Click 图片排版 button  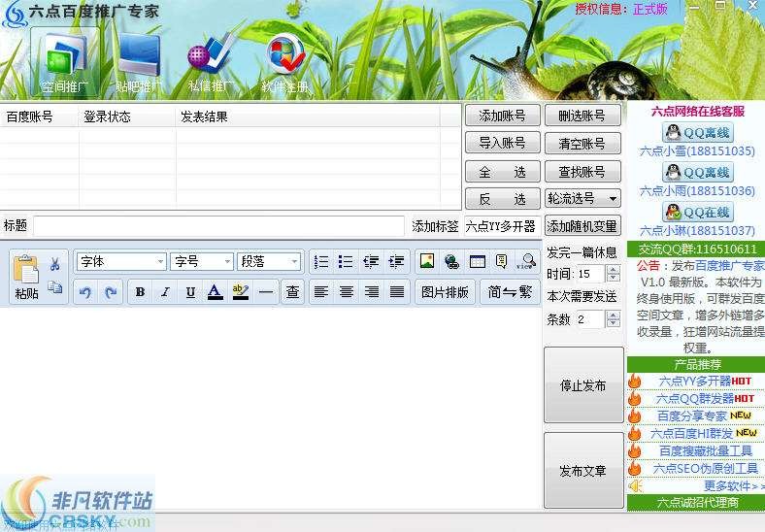coord(445,292)
